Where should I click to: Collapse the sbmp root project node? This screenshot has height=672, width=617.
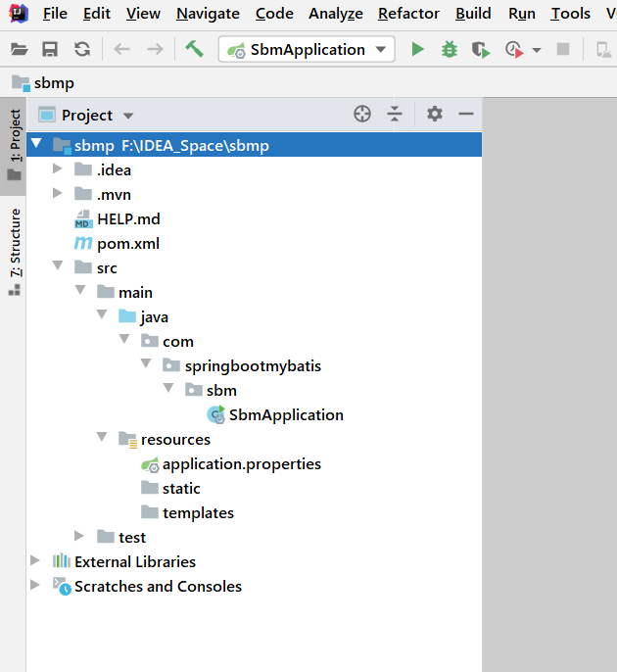coord(36,144)
